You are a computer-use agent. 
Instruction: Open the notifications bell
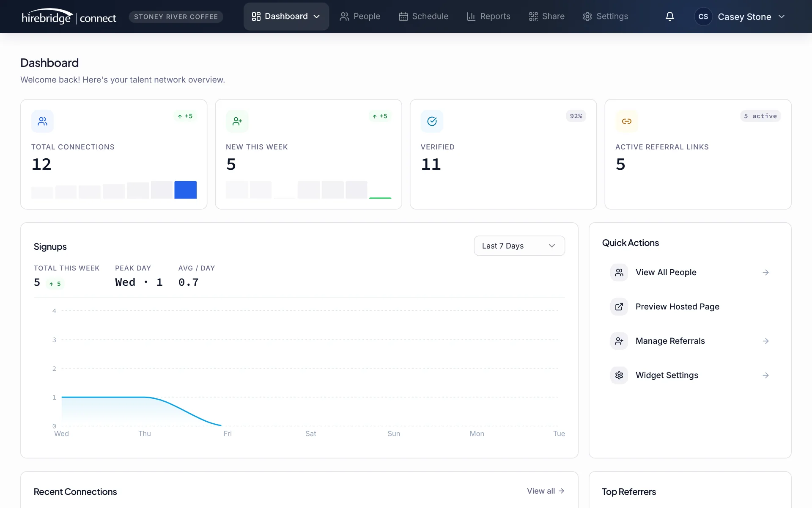click(669, 17)
